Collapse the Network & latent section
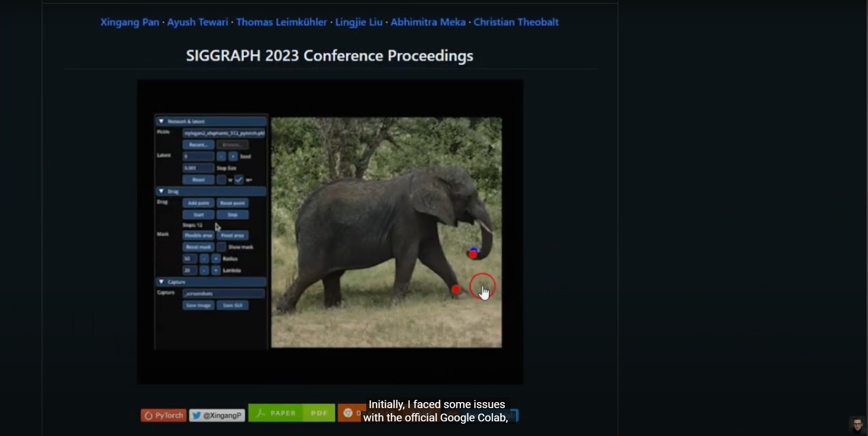The width and height of the screenshot is (868, 436). 161,121
